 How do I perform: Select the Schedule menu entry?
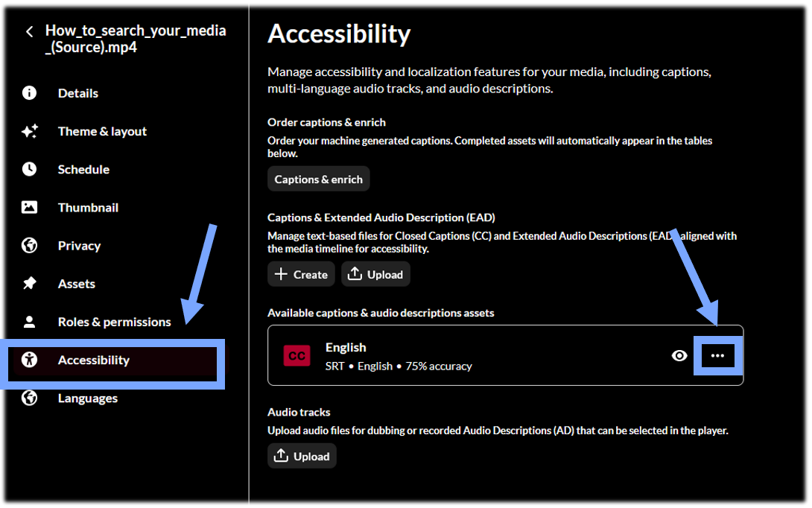(83, 169)
